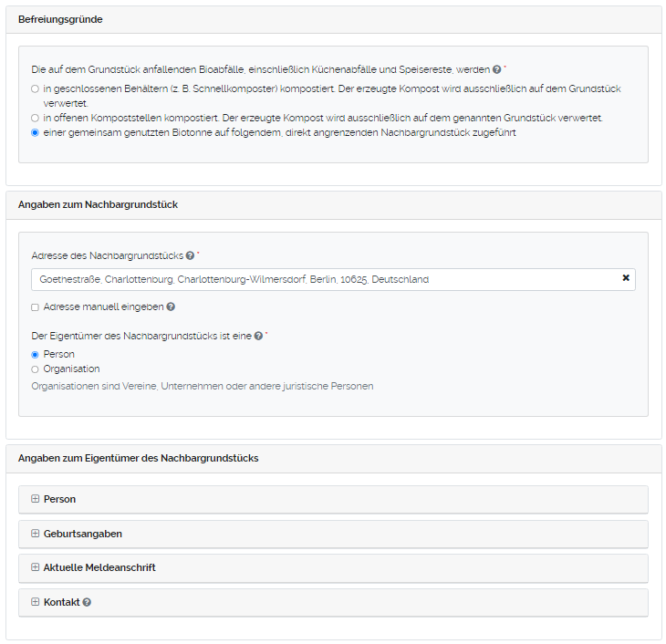666x644 pixels.
Task: Click help icon beside Kontakt heading
Action: point(87,603)
